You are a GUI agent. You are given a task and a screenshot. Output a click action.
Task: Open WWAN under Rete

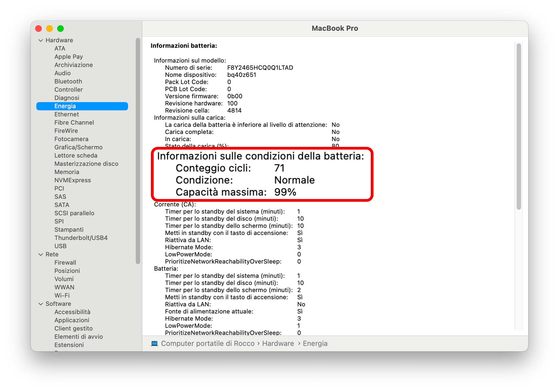click(64, 287)
